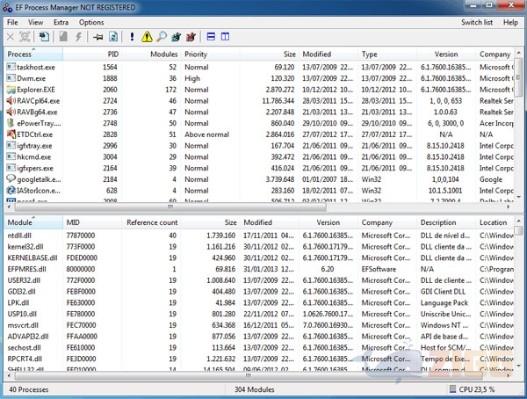Open the Extra menu
This screenshot has height=399, width=527.
[61, 23]
